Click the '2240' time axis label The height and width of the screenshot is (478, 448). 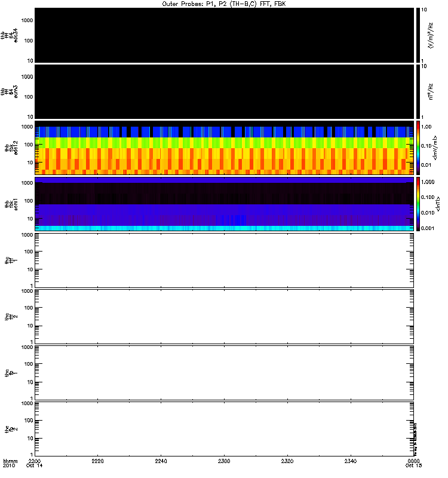pos(161,461)
